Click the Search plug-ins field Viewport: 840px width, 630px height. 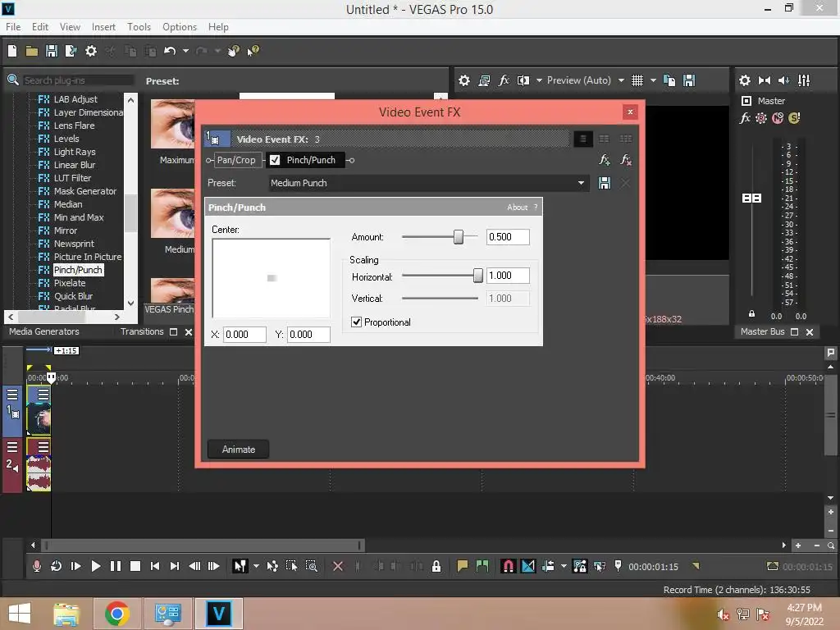pyautogui.click(x=78, y=80)
